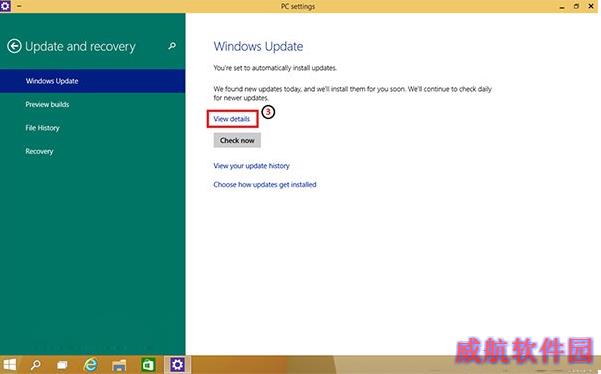Select Windows Update in sidebar
601x374 pixels.
coord(92,81)
